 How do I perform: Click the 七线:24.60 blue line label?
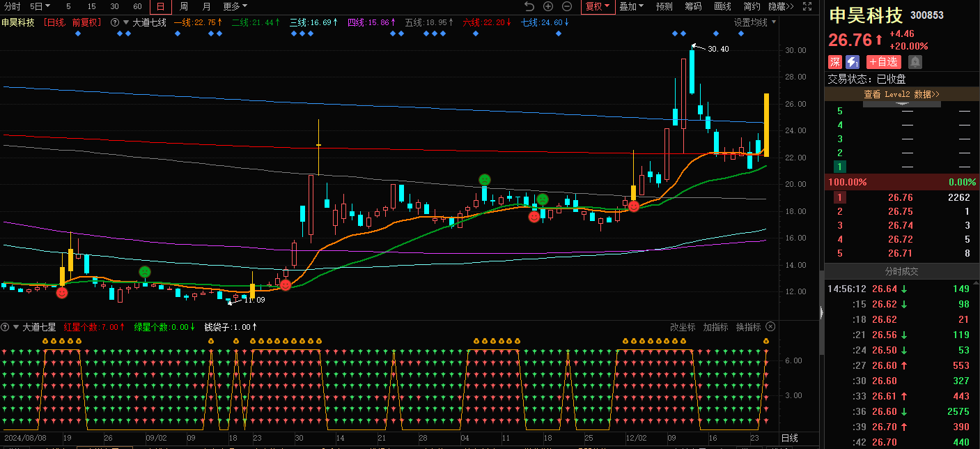click(x=545, y=22)
